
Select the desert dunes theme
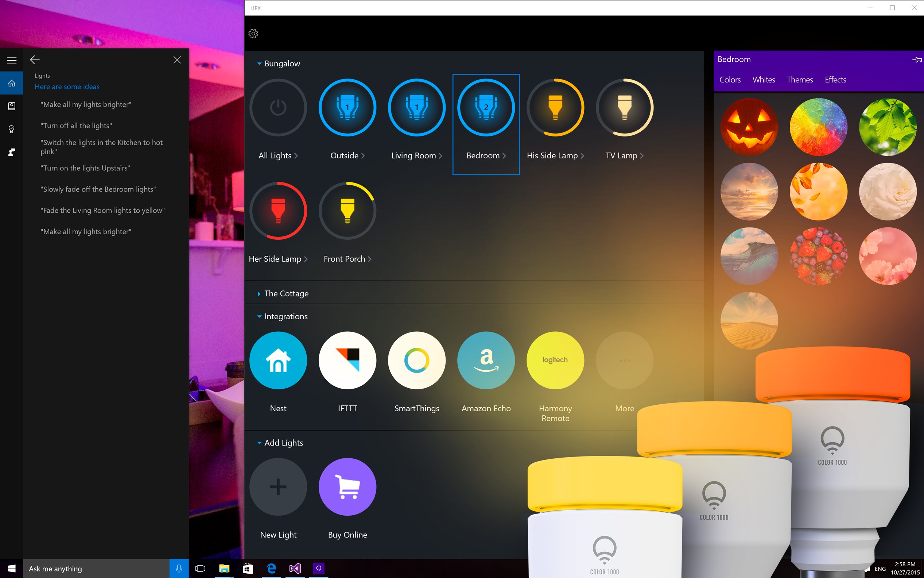(x=749, y=321)
